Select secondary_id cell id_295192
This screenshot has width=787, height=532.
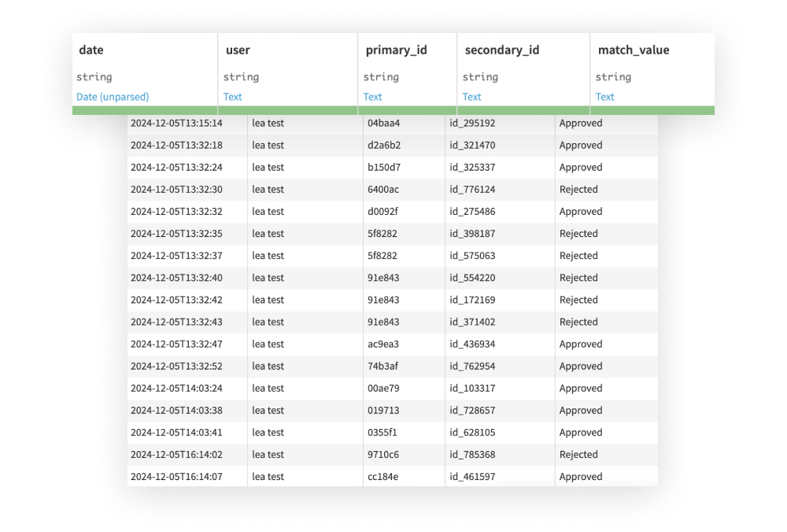(x=472, y=124)
